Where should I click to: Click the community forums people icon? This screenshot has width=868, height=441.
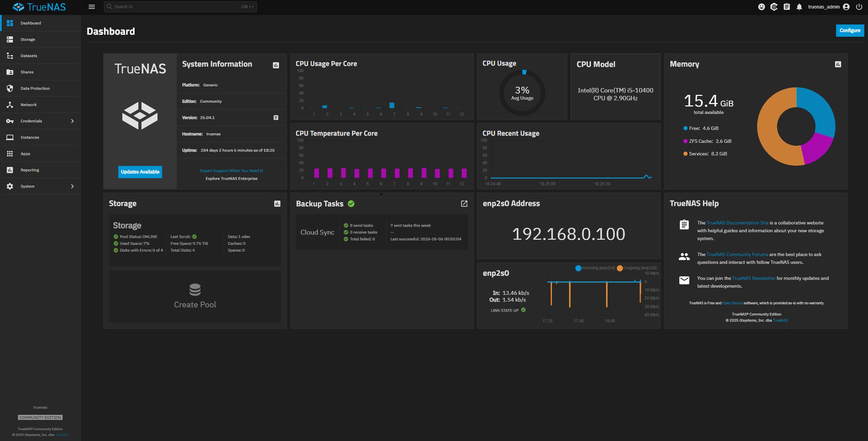coord(684,257)
